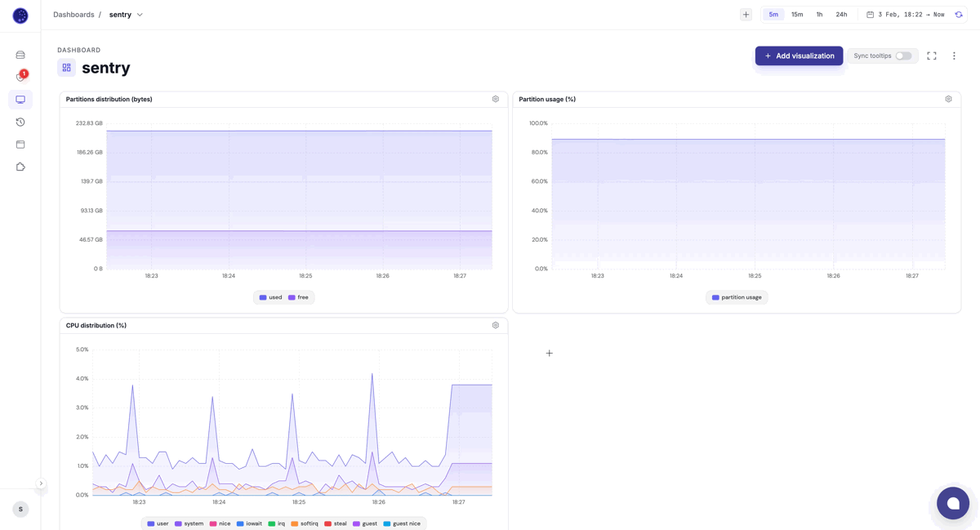Click the Add visualization button
The height and width of the screenshot is (530, 980).
pyautogui.click(x=799, y=56)
